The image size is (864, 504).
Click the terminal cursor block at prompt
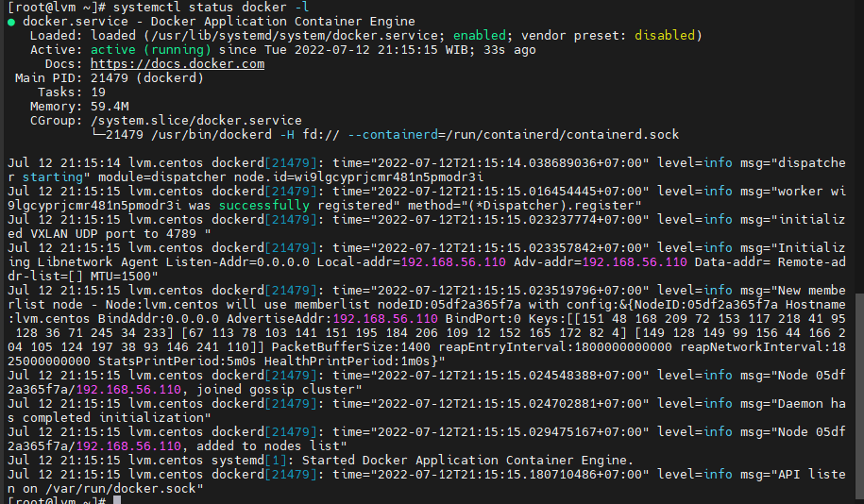tap(117, 499)
